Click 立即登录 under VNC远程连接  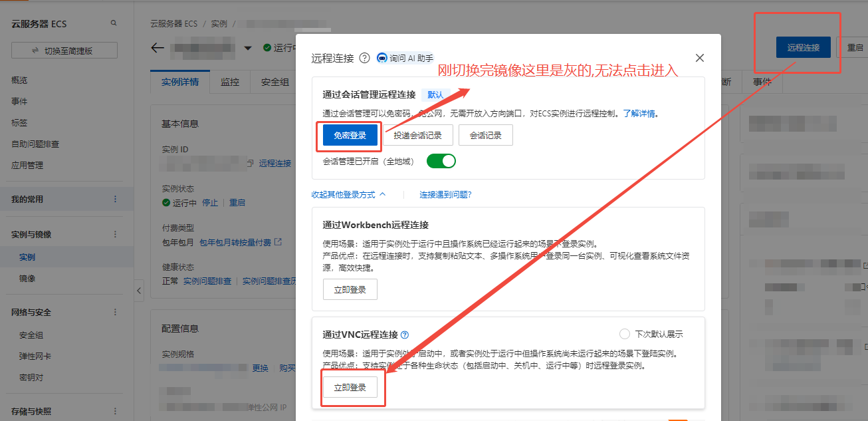350,387
